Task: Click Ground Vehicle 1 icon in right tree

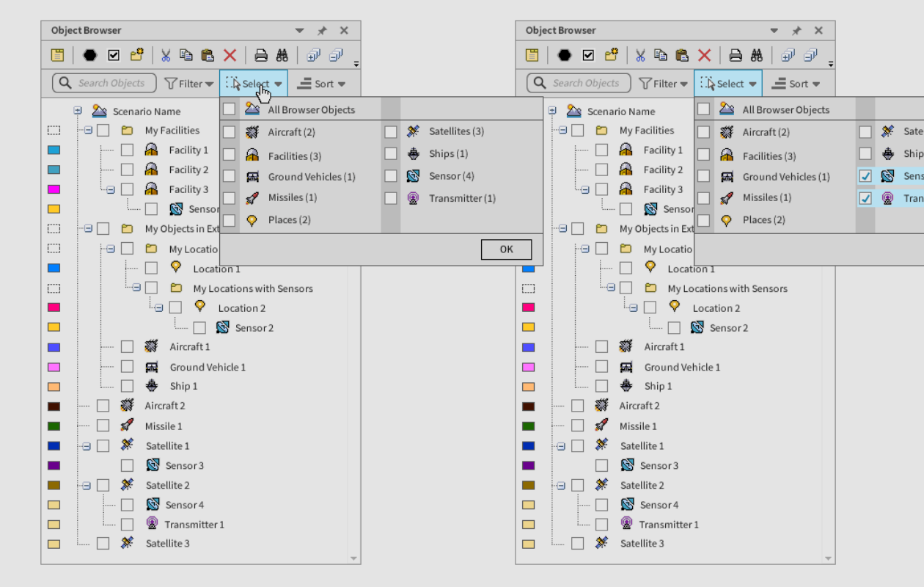Action: 626,366
